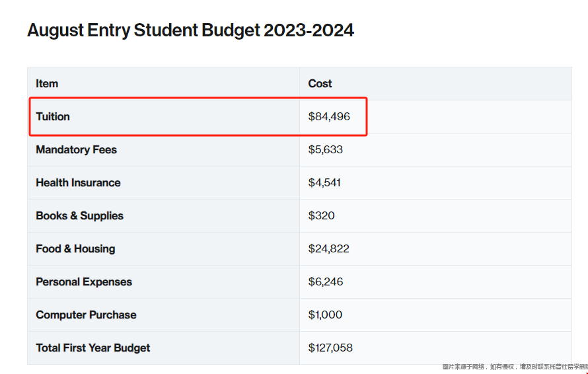Click the August Entry Student Budget heading
588x374 pixels.
pos(190,30)
